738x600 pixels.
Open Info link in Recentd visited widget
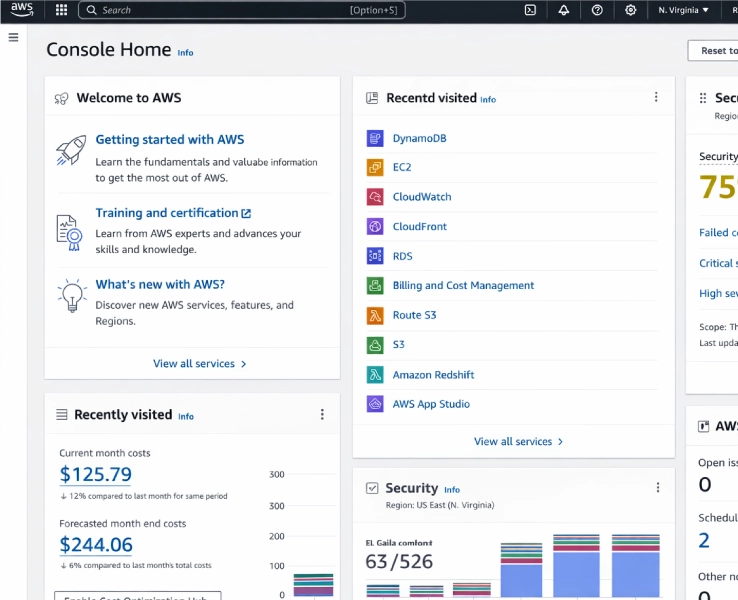coord(488,100)
